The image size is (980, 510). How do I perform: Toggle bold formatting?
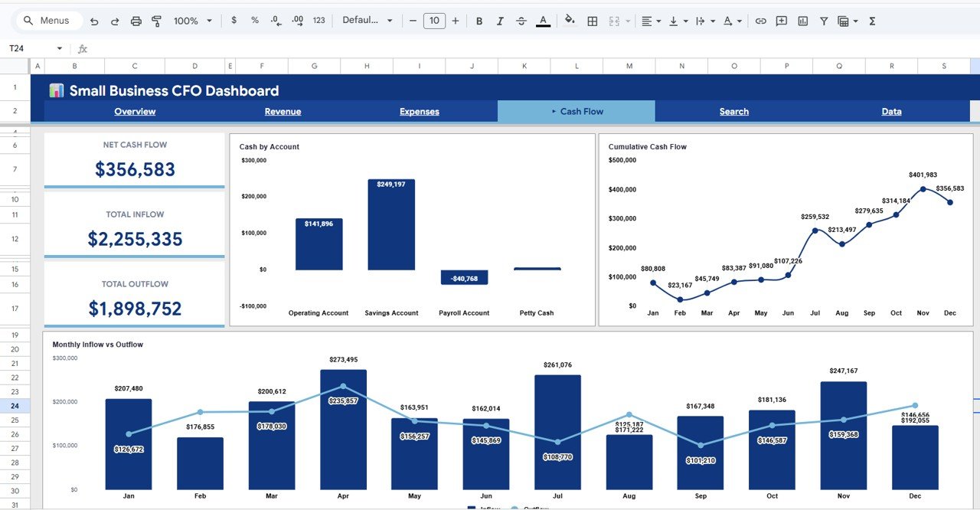coord(479,21)
